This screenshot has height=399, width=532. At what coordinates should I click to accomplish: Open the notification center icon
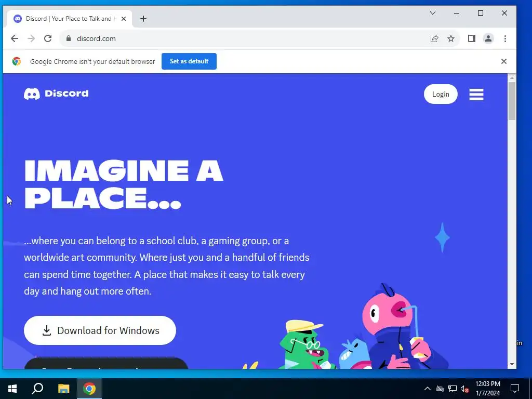(x=515, y=389)
